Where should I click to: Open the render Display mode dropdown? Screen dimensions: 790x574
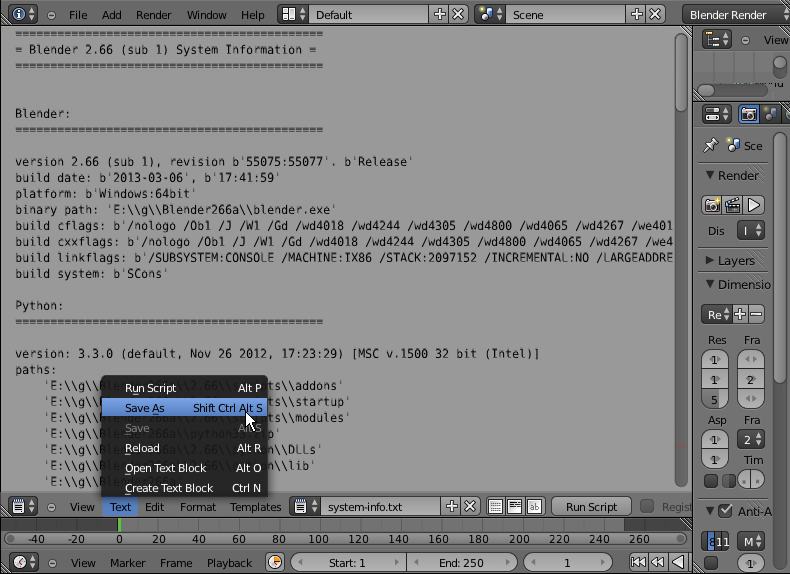click(751, 231)
